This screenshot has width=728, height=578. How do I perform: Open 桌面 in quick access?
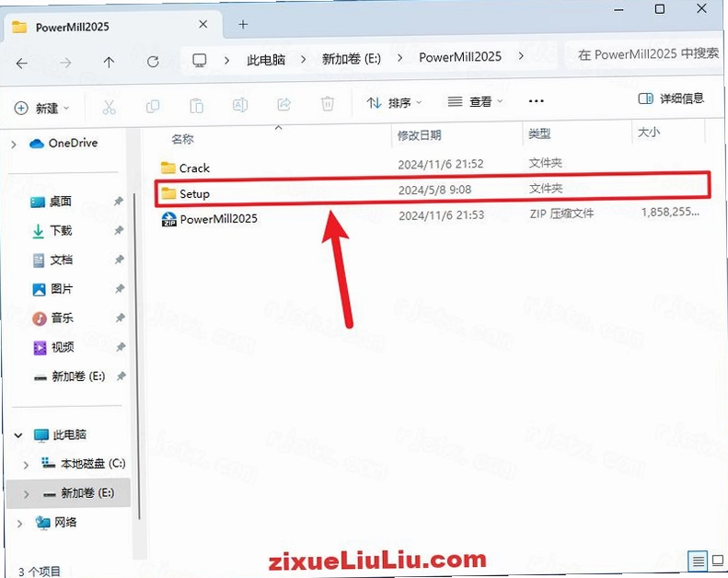pyautogui.click(x=51, y=202)
